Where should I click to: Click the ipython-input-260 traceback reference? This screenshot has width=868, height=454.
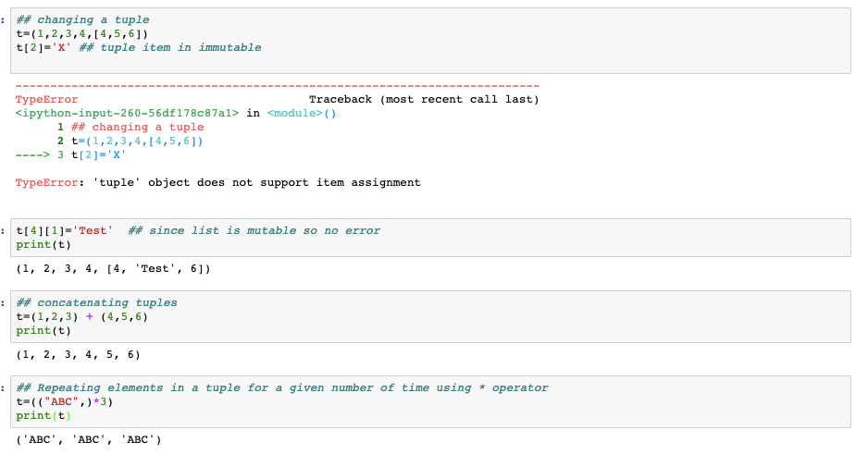[128, 114]
